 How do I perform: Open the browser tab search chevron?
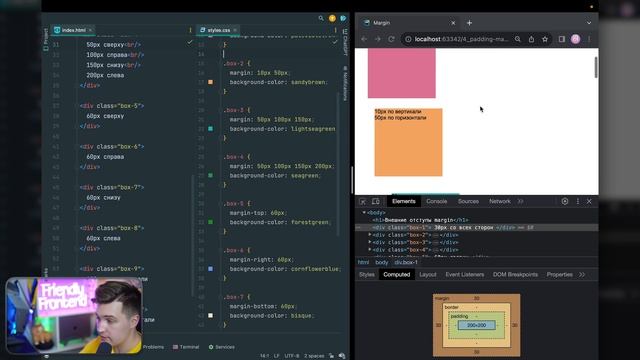click(589, 23)
